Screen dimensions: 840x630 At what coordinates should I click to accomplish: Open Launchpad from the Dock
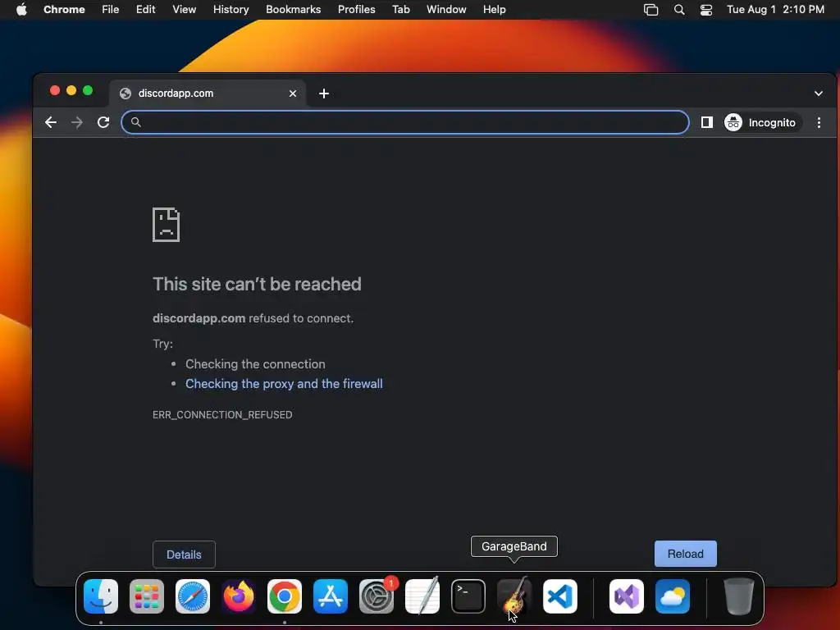147,596
